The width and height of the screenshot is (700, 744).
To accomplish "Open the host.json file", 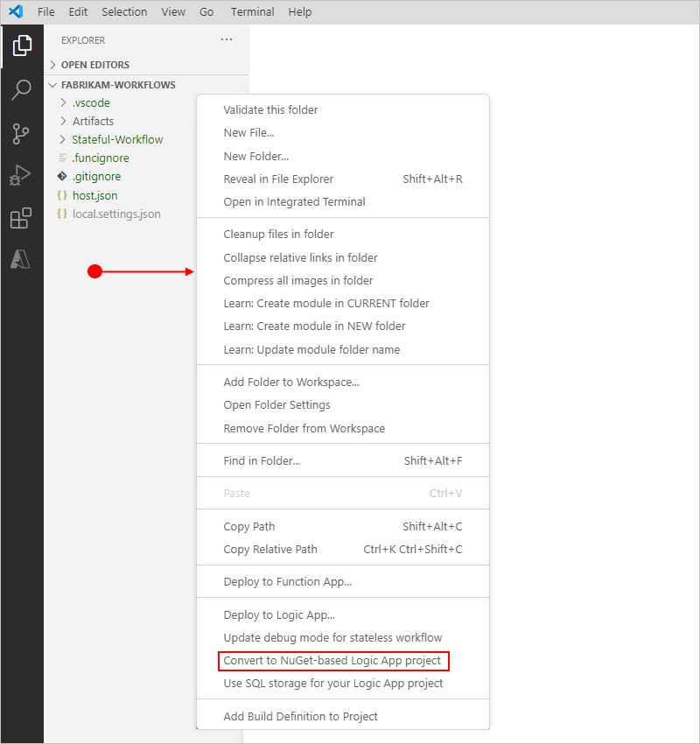I will tap(94, 195).
